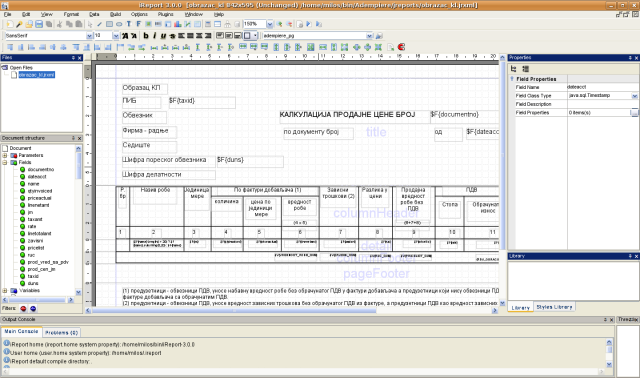Close the Files panel
Image resolution: width=640 pixels, height=378 pixels.
80,58
